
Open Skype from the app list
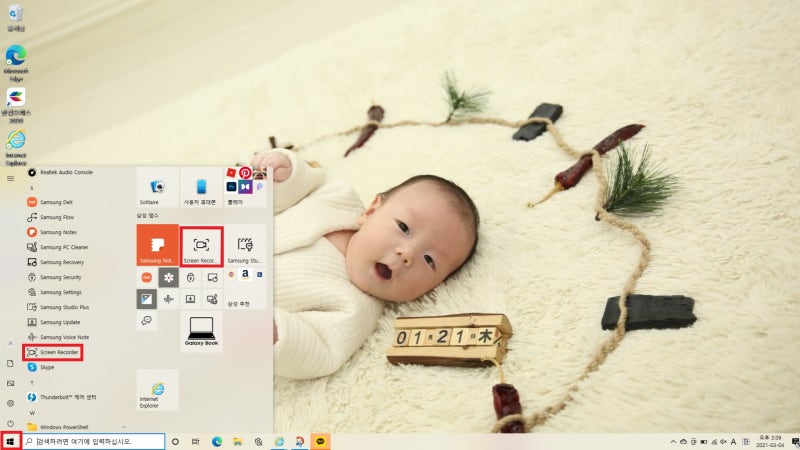(47, 367)
